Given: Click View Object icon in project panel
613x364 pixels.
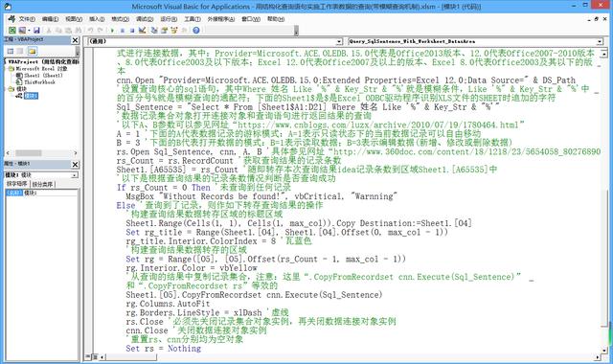Looking at the screenshot, I should pos(19,51).
